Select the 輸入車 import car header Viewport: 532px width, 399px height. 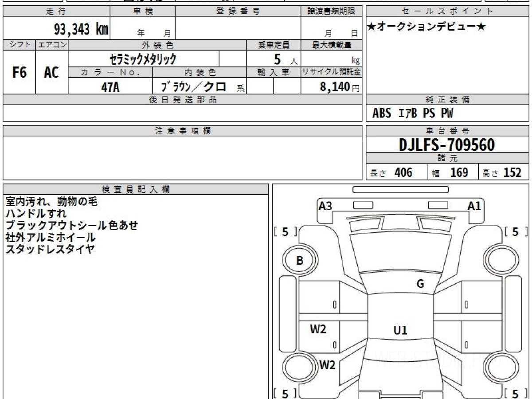(274, 72)
